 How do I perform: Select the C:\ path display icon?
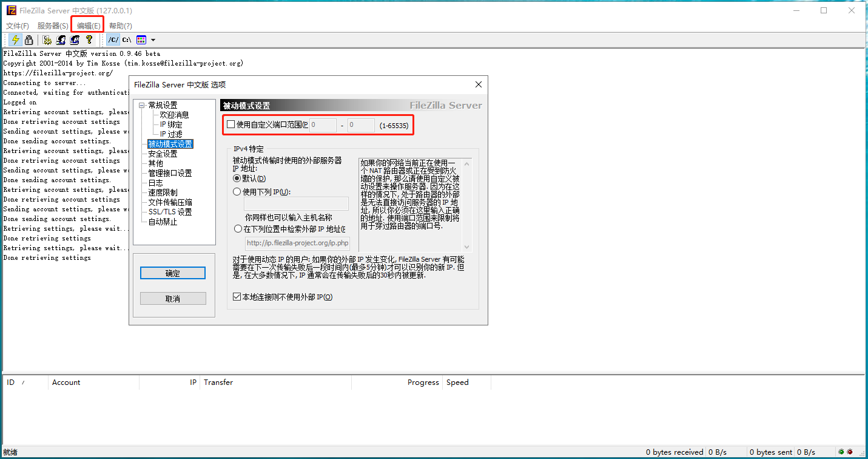[x=127, y=40]
